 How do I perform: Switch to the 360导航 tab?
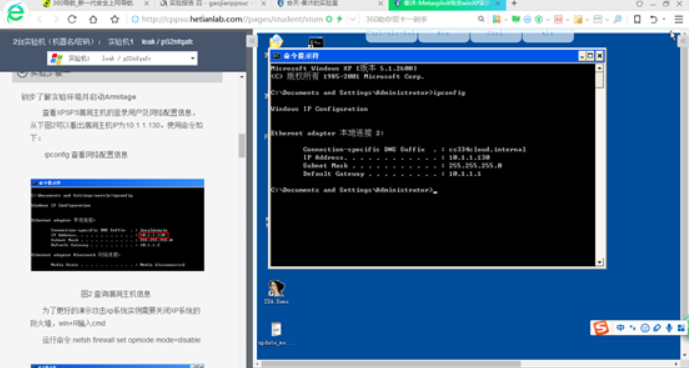point(92,4)
